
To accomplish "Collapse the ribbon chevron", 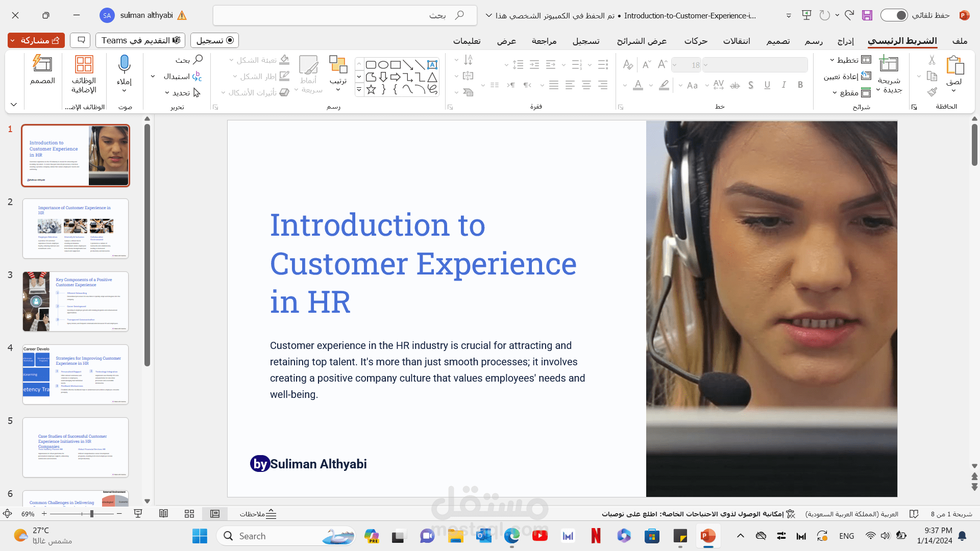I will click(x=14, y=105).
